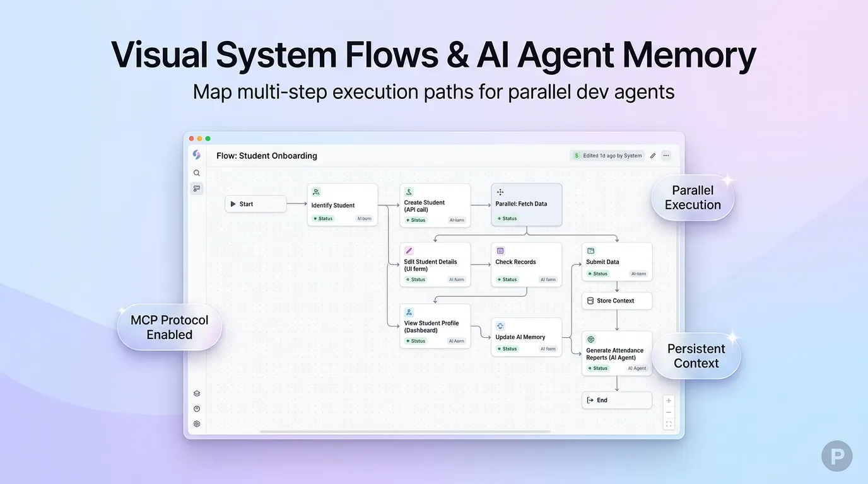This screenshot has height=484, width=868.
Task: Open search from the sidebar magnifier icon
Action: pos(197,173)
